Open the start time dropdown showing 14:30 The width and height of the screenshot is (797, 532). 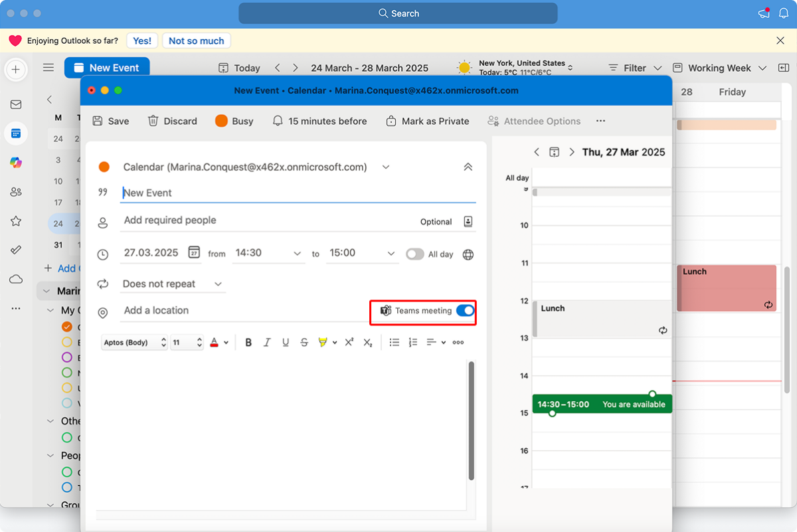pyautogui.click(x=298, y=253)
